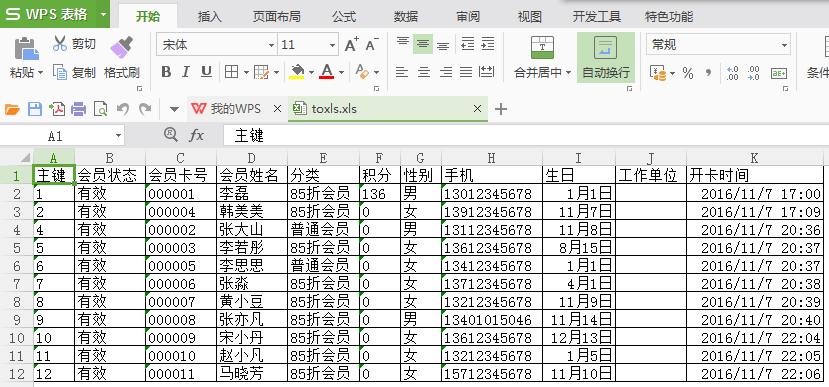Click the clear format eraser icon
Viewport: 829px width, 387px height.
tap(362, 71)
